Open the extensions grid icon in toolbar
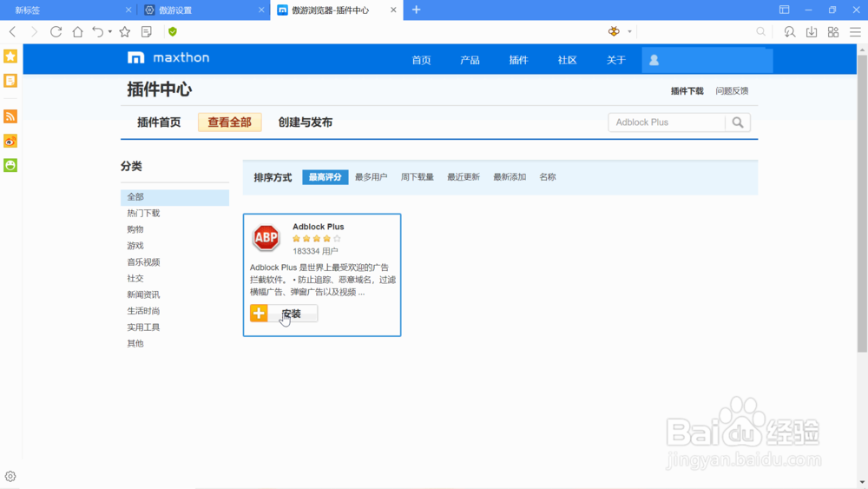The image size is (868, 489). tap(833, 32)
